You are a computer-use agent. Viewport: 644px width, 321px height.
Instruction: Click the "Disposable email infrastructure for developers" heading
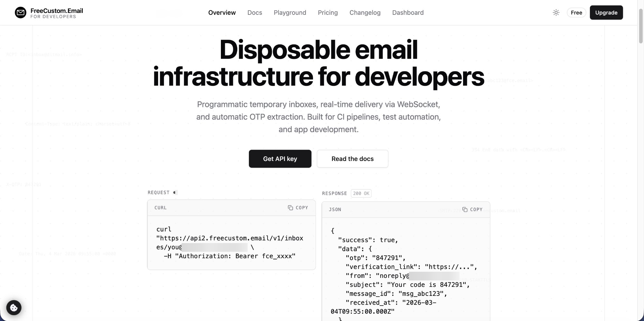pyautogui.click(x=318, y=63)
